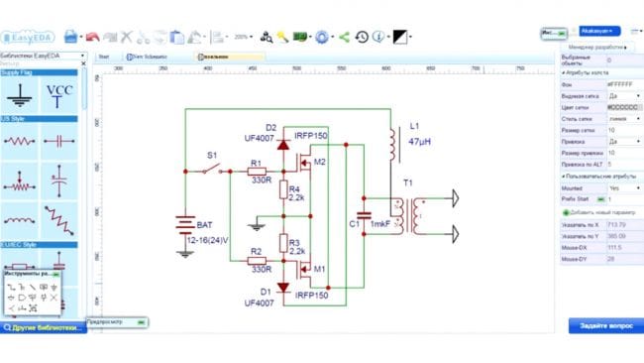Toggle the black-and-white theme icon
This screenshot has width=644, height=363.
400,38
